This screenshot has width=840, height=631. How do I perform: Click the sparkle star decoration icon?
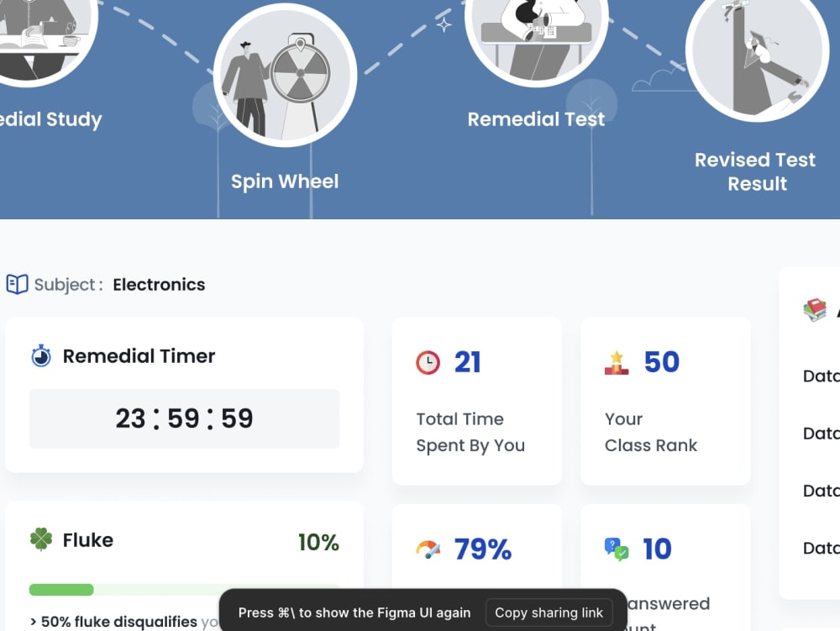click(444, 24)
